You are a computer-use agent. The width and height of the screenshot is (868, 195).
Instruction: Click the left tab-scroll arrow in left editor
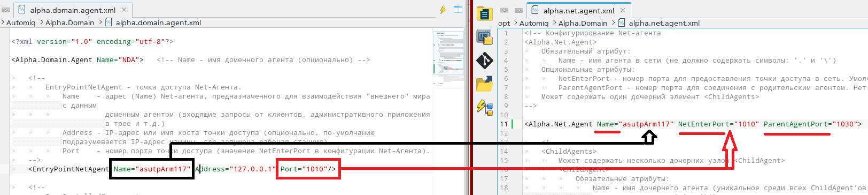pos(5,10)
